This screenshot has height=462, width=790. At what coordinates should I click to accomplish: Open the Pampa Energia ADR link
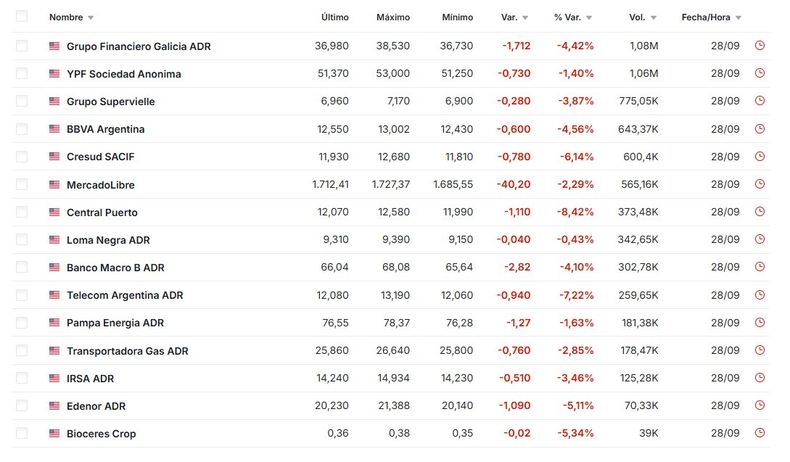pos(115,323)
